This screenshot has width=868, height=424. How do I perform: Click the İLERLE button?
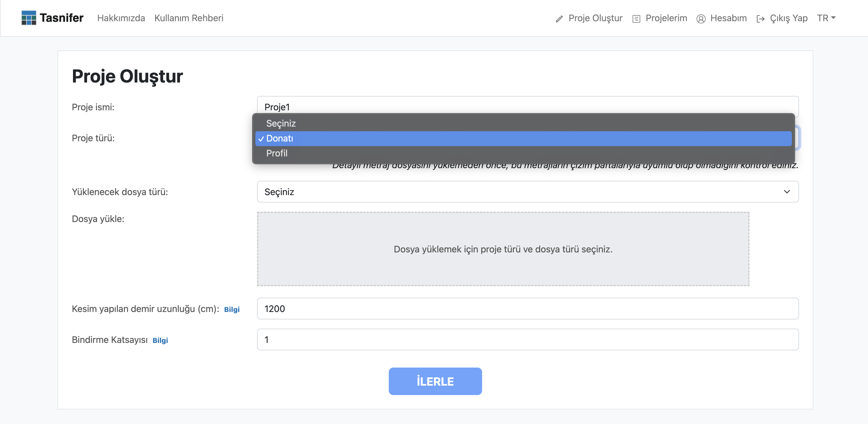(x=435, y=381)
